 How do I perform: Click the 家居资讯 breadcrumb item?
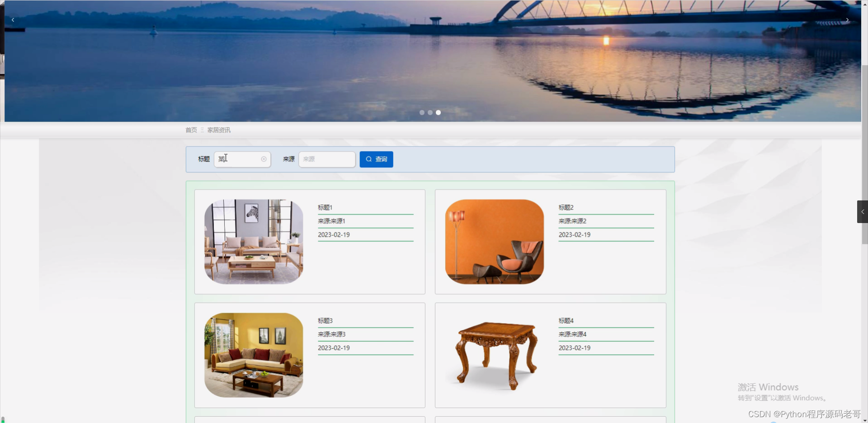[x=219, y=130]
